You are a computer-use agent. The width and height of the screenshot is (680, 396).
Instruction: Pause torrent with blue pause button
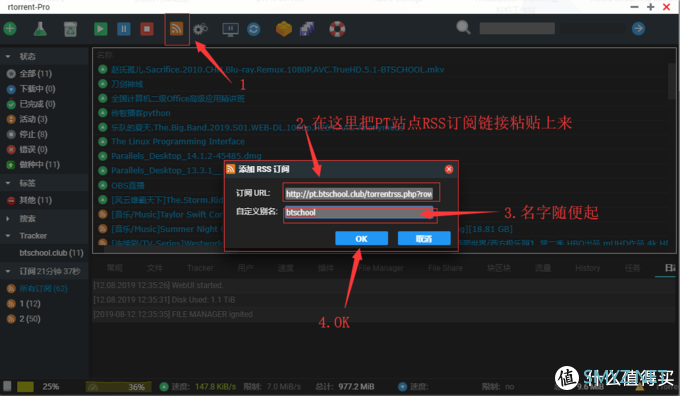coord(124,29)
